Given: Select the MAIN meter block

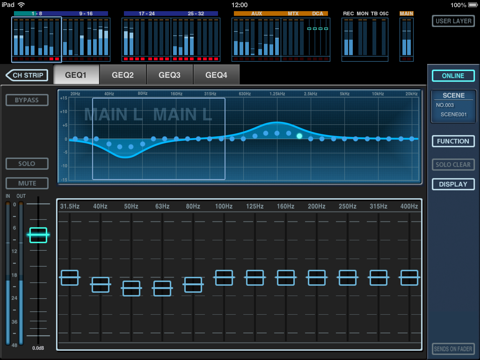Looking at the screenshot, I should click(x=406, y=39).
